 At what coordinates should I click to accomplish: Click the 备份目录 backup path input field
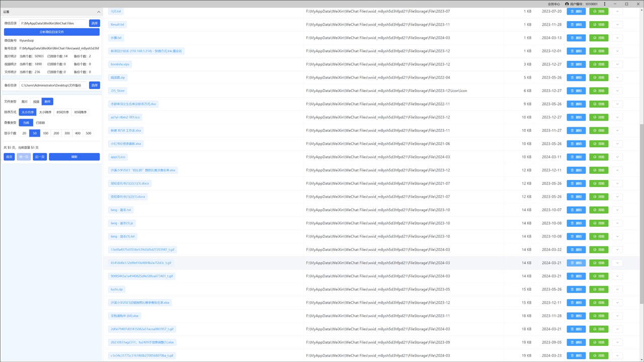53,85
